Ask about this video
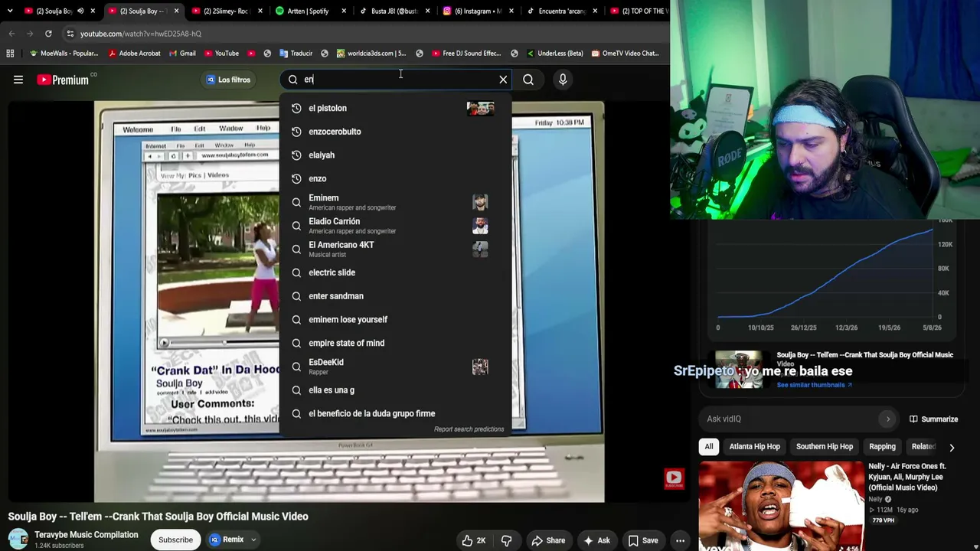The image size is (980, 551). coord(596,540)
